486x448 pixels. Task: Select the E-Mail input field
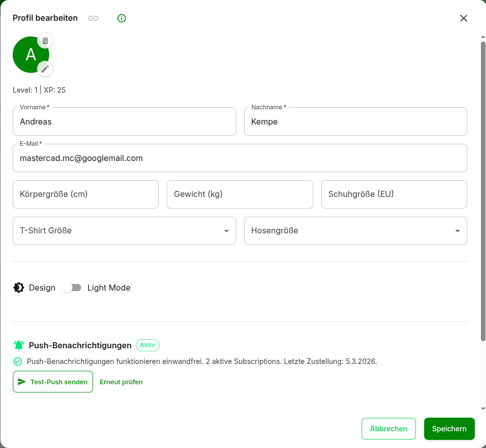[240, 158]
